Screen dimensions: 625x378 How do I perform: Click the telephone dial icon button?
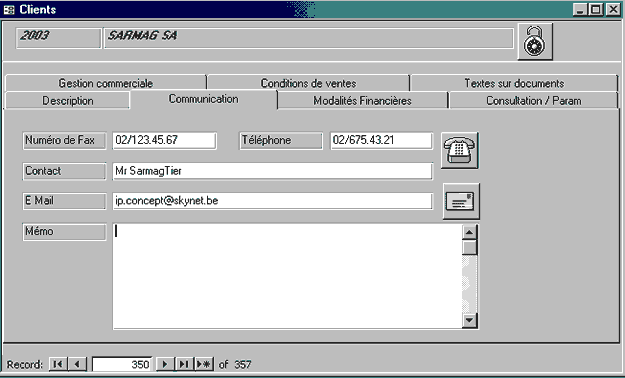(x=460, y=150)
